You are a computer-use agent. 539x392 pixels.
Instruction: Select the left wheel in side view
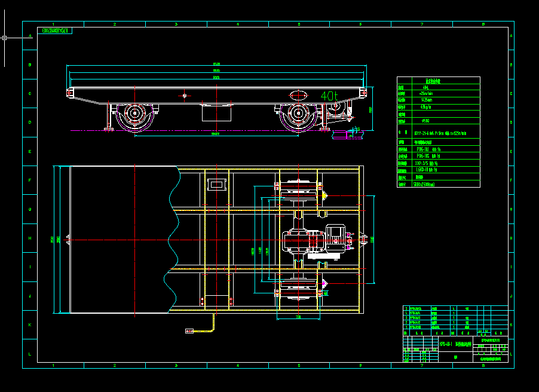pyautogui.click(x=135, y=113)
